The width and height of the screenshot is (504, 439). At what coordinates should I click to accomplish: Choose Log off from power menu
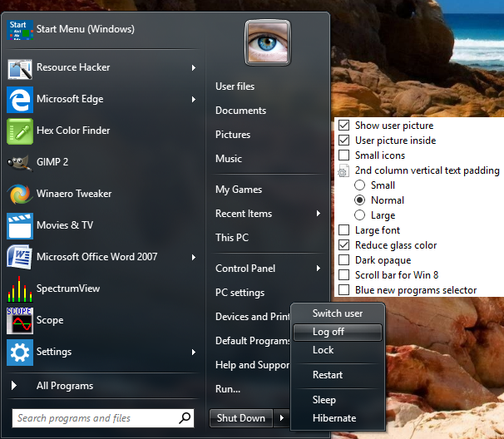329,332
